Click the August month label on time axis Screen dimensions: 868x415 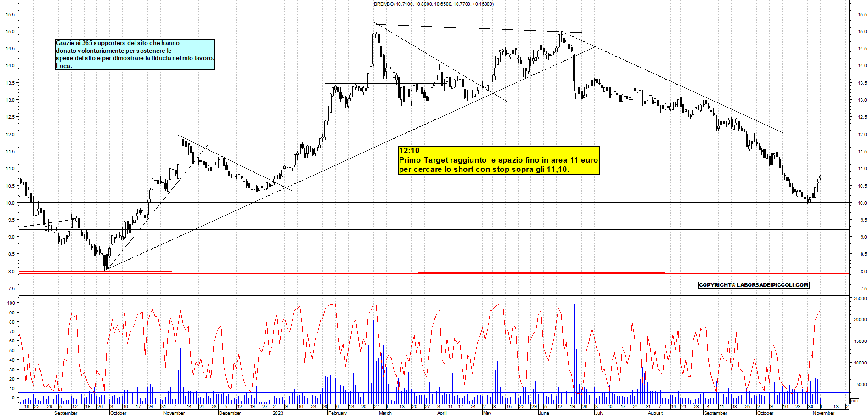655,413
